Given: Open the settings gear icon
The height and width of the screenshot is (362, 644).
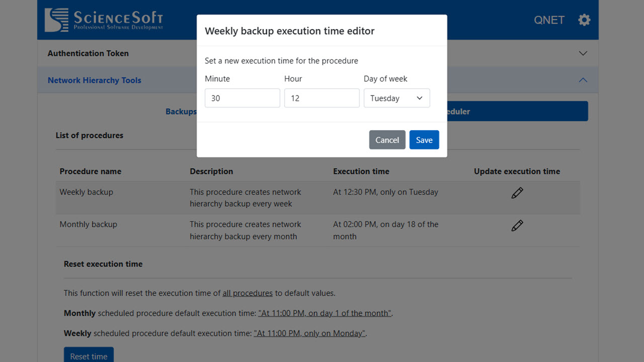Looking at the screenshot, I should pyautogui.click(x=584, y=20).
